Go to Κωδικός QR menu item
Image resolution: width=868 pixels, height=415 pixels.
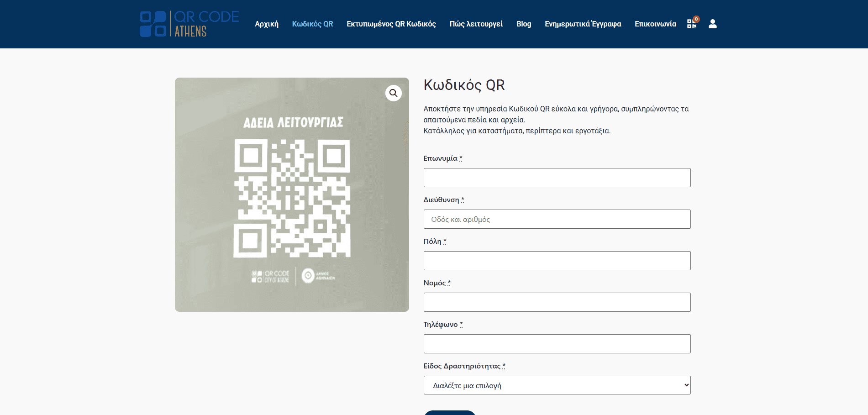(312, 24)
